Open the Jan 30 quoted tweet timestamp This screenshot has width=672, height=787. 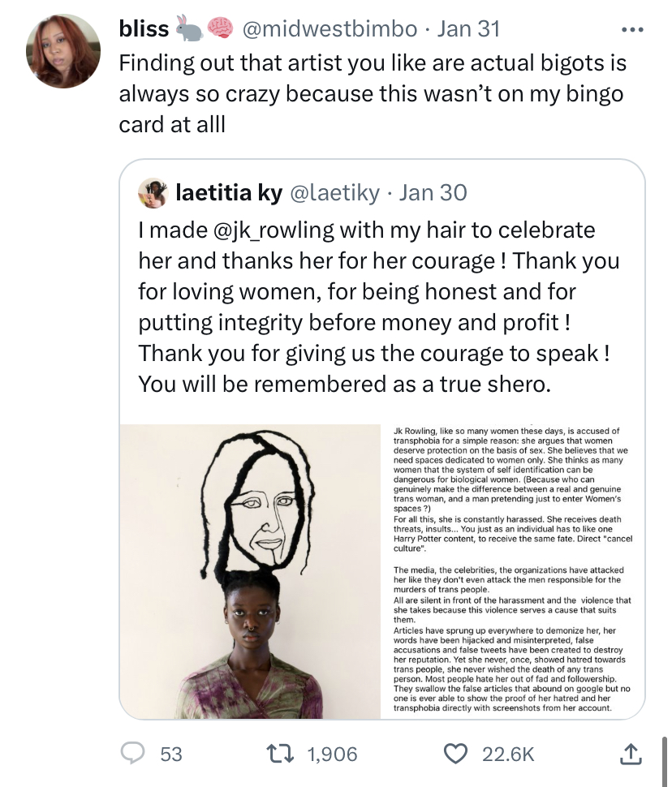[x=433, y=193]
